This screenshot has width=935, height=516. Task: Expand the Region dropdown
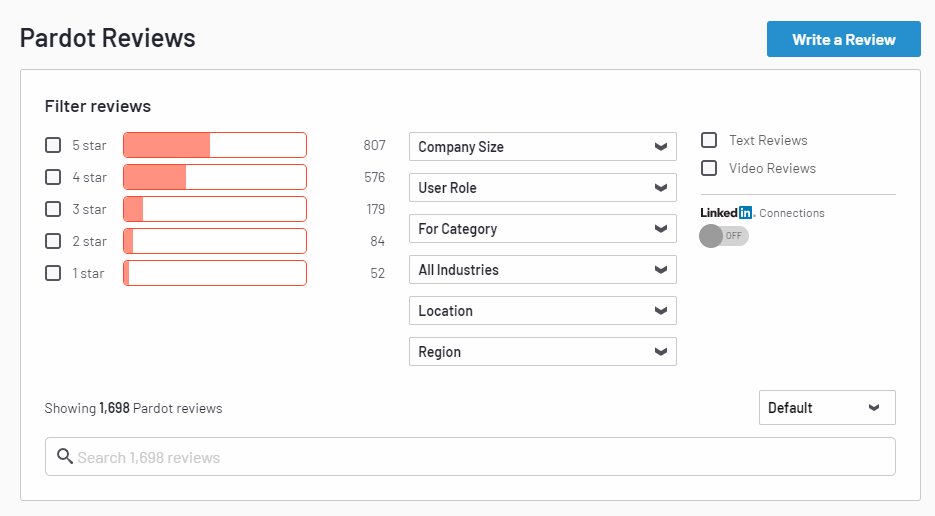(542, 352)
